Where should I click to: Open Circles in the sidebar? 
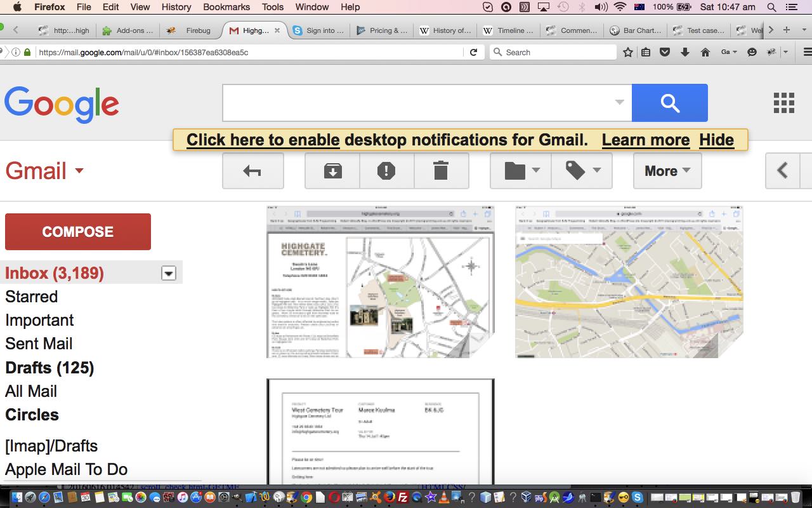[32, 415]
